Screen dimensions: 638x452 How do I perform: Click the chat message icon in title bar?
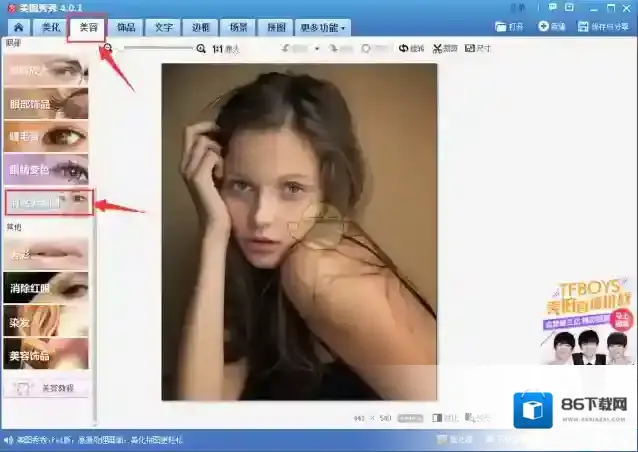(553, 7)
